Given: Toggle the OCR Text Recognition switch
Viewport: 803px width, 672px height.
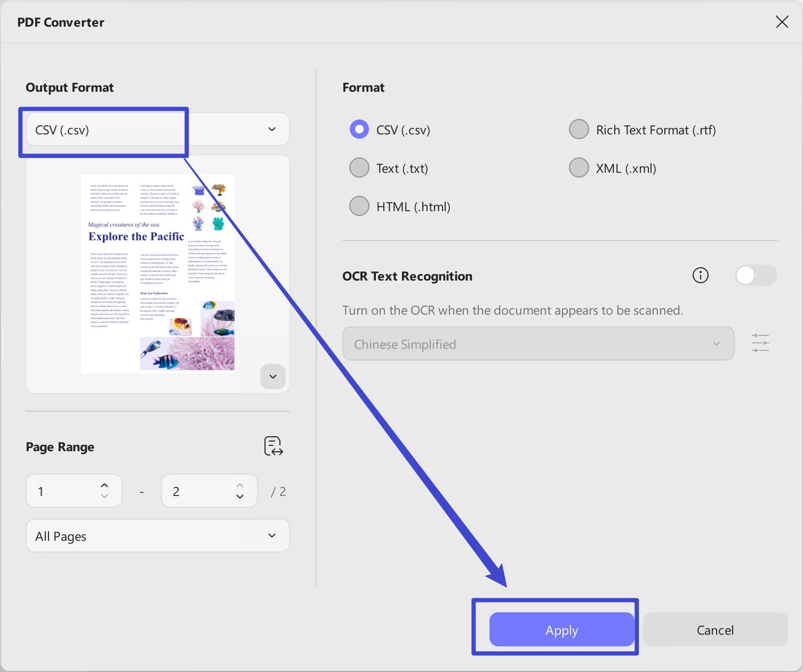Looking at the screenshot, I should (756, 276).
